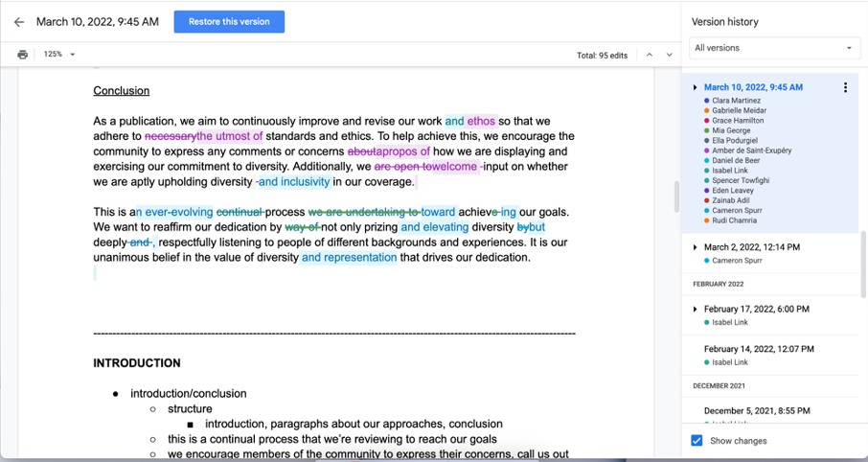Click the FEBRUARY 2022 section label
Screen dimensions: 868x462
pos(718,284)
